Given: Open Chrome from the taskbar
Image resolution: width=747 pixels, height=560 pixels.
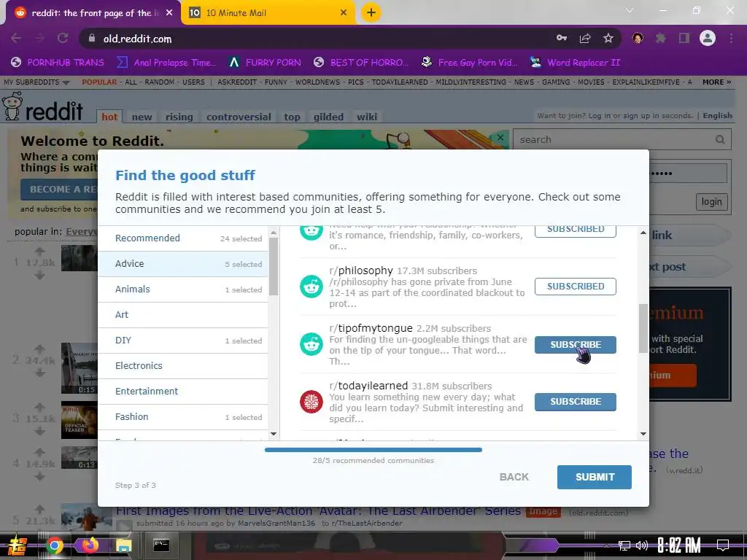Looking at the screenshot, I should pos(54,545).
